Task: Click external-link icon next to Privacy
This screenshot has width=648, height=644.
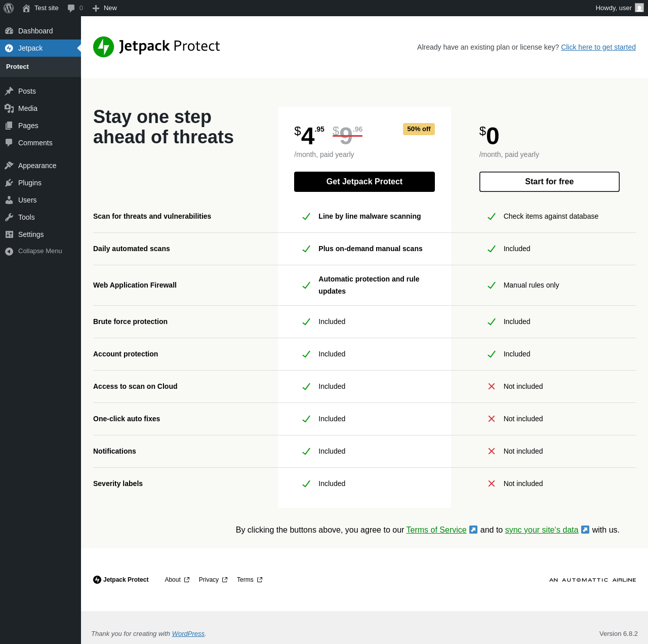Action: [225, 580]
